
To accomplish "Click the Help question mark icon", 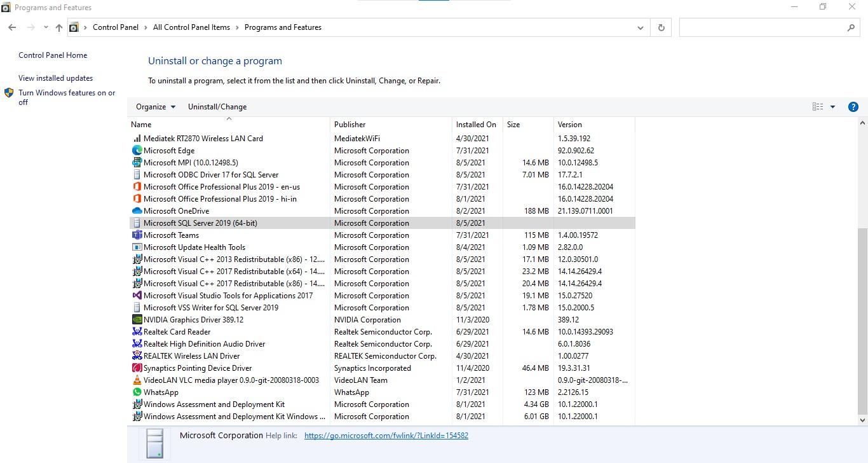I will point(853,107).
